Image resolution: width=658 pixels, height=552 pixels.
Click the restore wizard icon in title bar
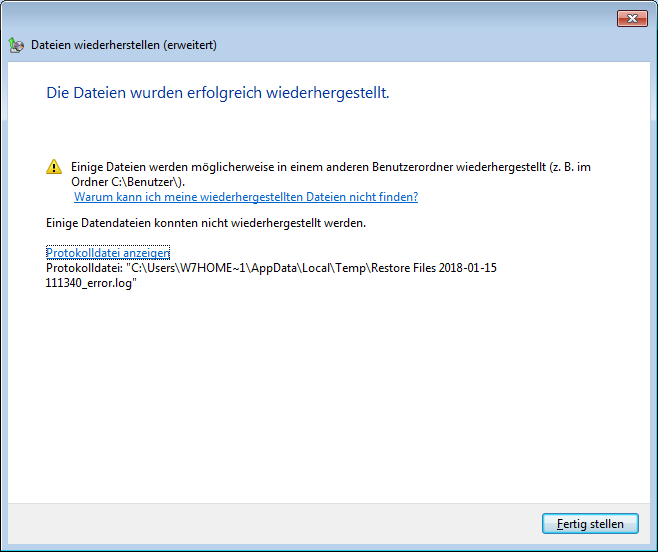(16, 45)
